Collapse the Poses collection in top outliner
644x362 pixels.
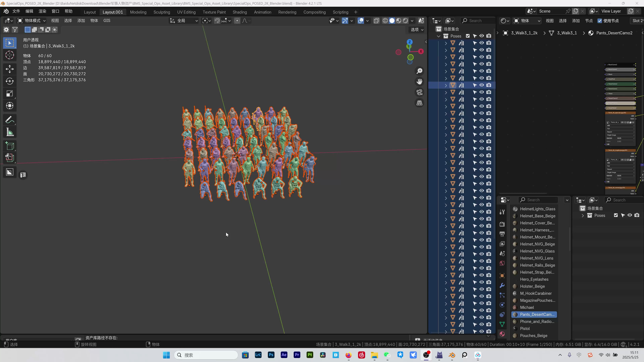[x=439, y=36]
